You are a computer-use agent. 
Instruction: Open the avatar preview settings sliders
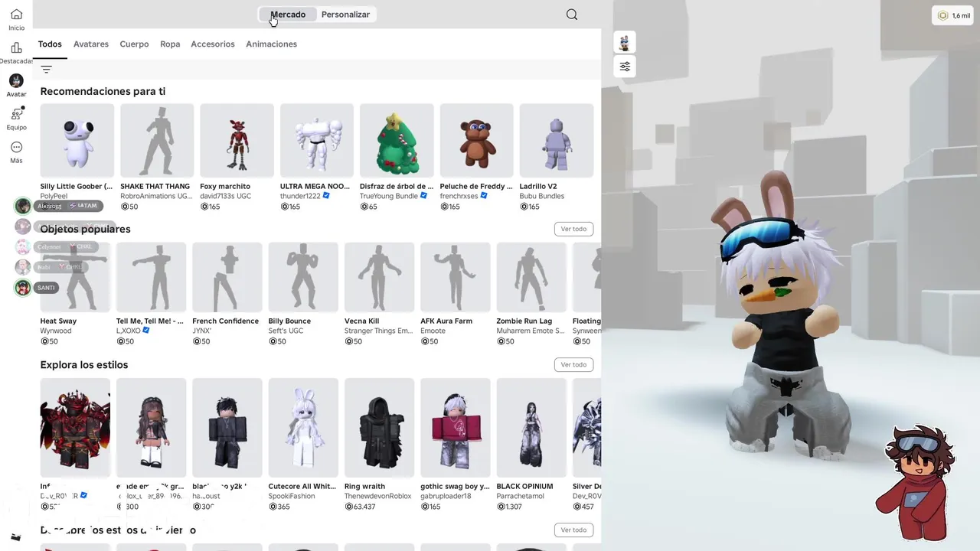625,67
